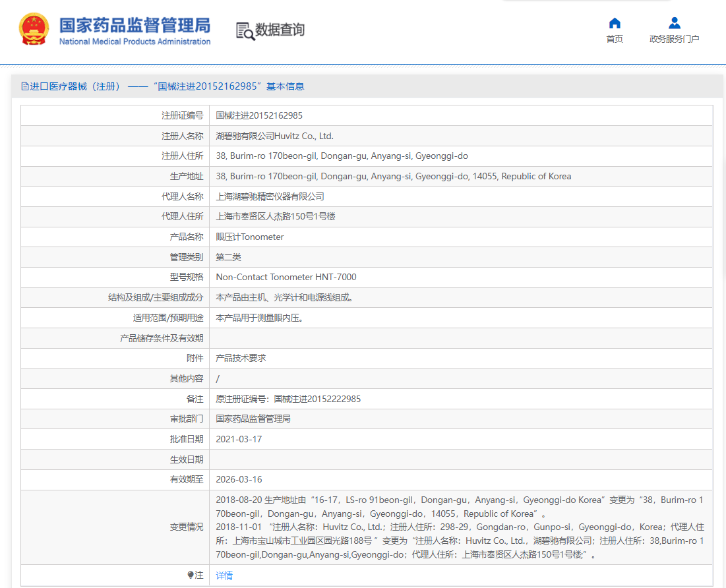
Task: Click the 审批部门 row label
Action: pyautogui.click(x=187, y=419)
